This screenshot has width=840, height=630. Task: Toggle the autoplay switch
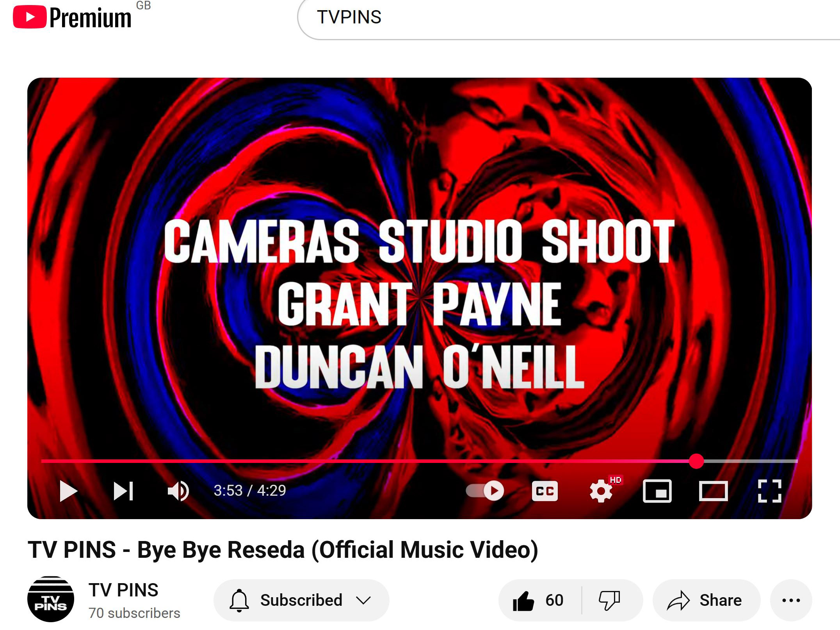pos(485,491)
